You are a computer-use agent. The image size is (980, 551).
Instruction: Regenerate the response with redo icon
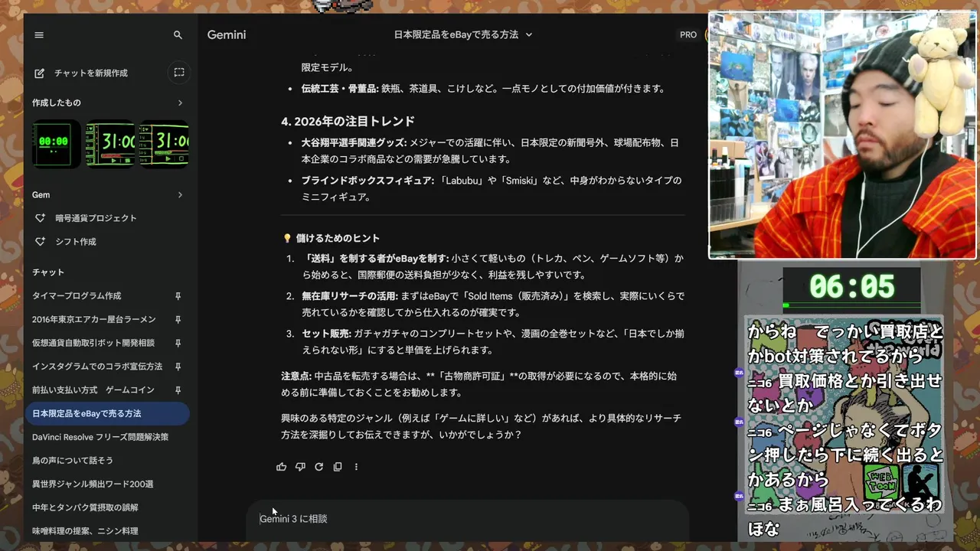(x=318, y=467)
